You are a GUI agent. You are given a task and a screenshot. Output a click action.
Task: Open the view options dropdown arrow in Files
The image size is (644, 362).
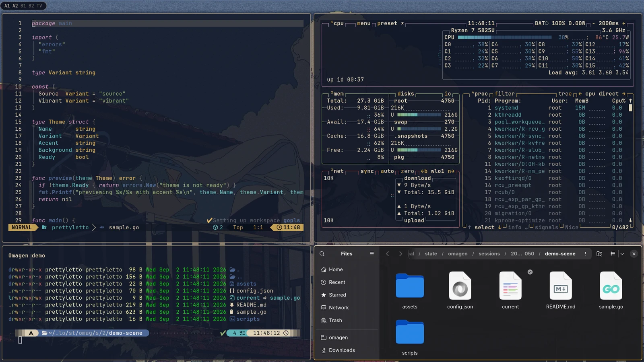pyautogui.click(x=622, y=254)
